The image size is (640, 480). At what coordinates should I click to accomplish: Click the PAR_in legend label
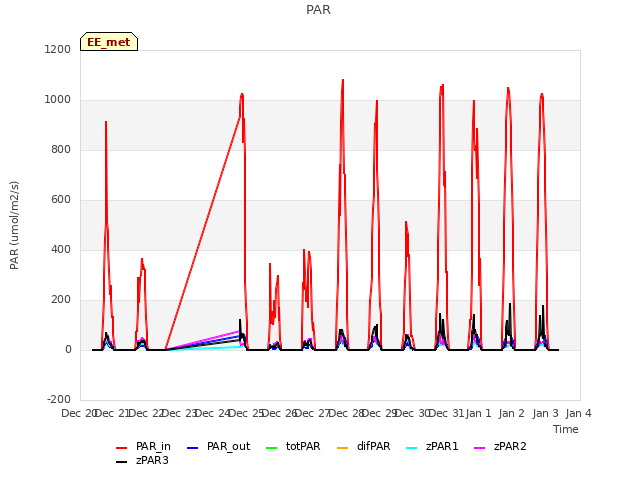click(153, 447)
